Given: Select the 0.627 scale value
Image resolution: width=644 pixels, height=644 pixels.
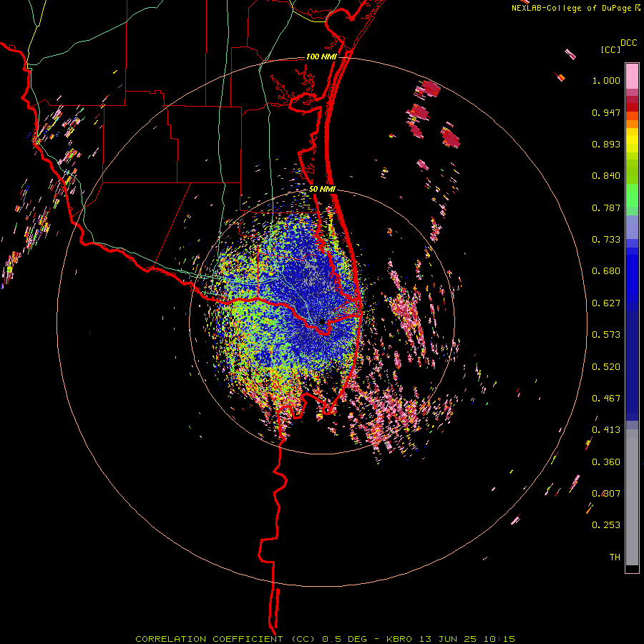Looking at the screenshot, I should [x=606, y=303].
